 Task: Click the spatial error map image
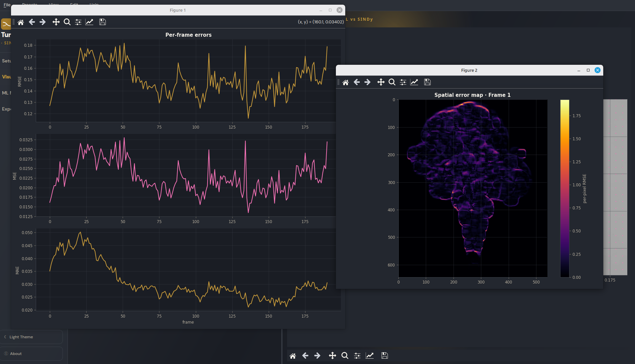coord(473,188)
